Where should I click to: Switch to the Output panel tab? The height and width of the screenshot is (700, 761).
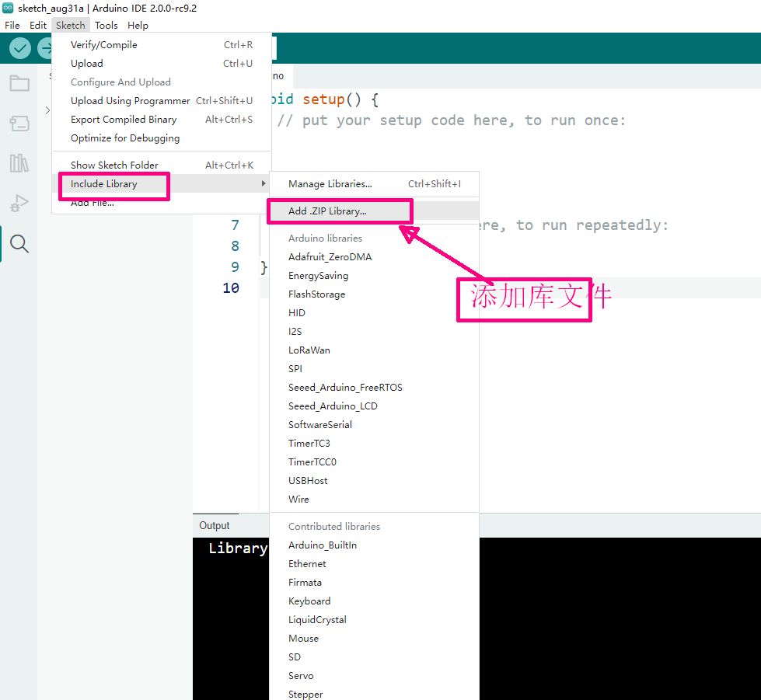[x=215, y=526]
